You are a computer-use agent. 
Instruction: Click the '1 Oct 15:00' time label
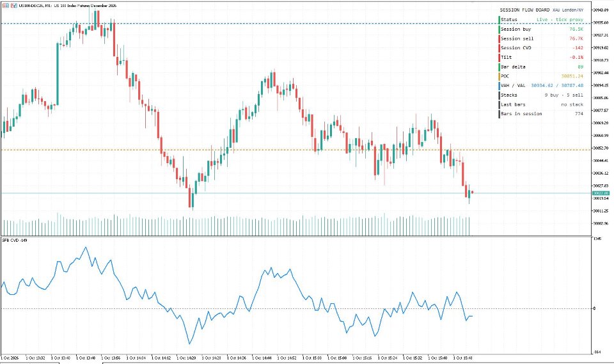pyautogui.click(x=313, y=358)
